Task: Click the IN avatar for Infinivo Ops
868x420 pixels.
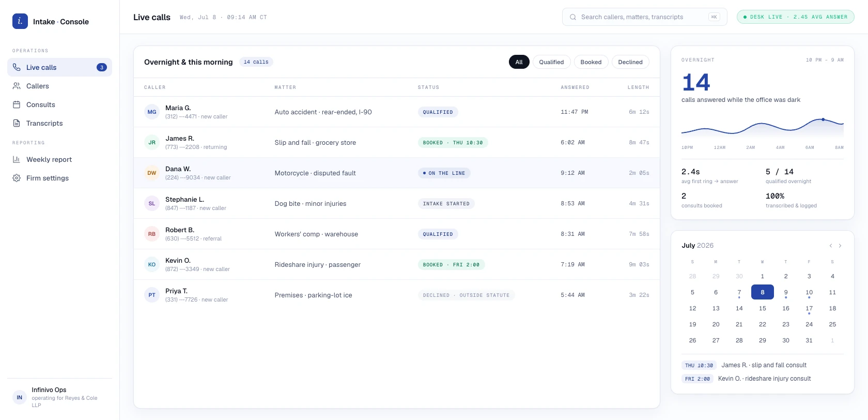Action: point(20,397)
